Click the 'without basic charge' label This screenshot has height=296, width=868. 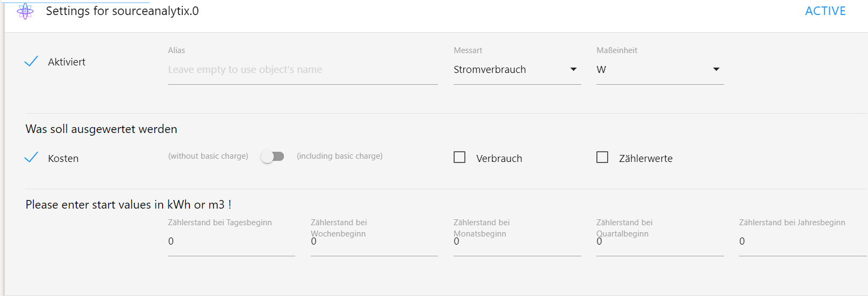click(208, 156)
